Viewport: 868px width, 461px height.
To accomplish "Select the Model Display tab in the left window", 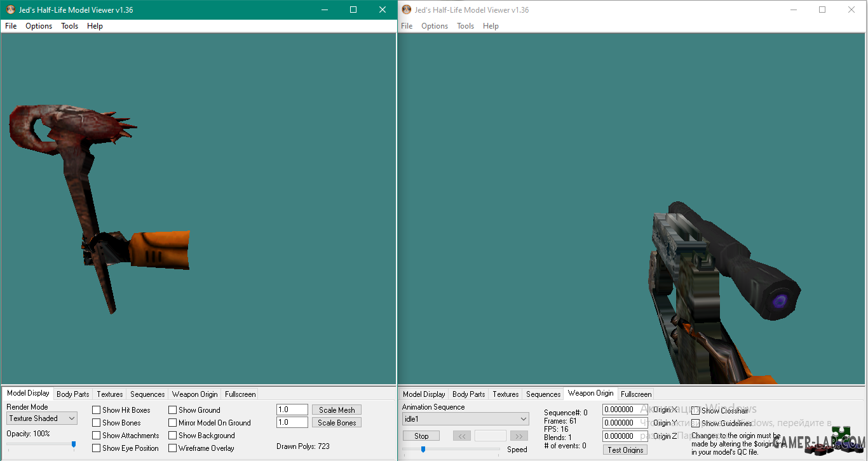I will (x=28, y=394).
